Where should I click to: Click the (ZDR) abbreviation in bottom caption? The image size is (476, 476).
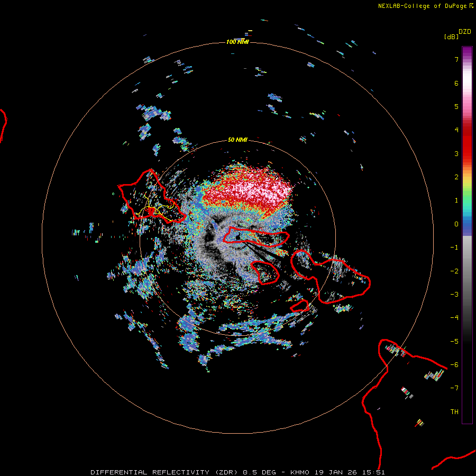click(x=226, y=472)
